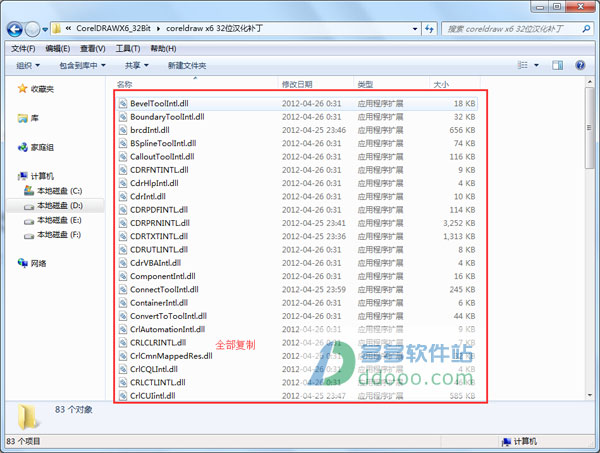Click the CDRPDFINTL.dll file icon
Image resolution: width=600 pixels, height=453 pixels.
point(123,210)
